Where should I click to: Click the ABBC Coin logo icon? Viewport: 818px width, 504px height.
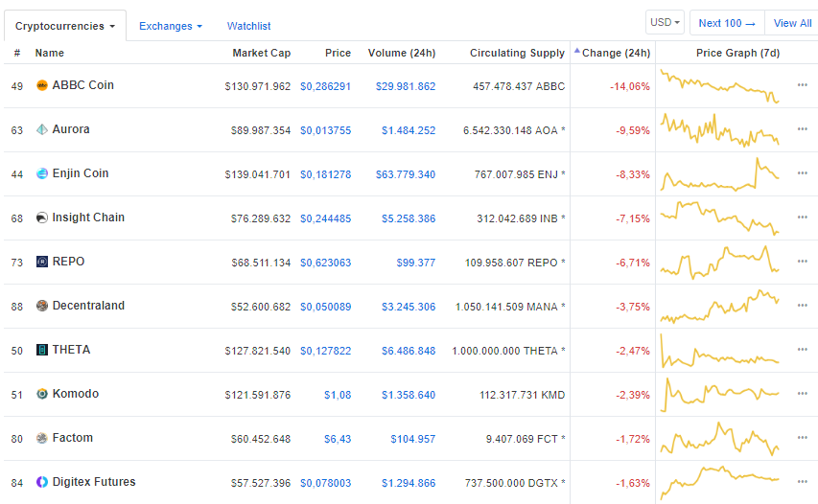click(x=42, y=85)
